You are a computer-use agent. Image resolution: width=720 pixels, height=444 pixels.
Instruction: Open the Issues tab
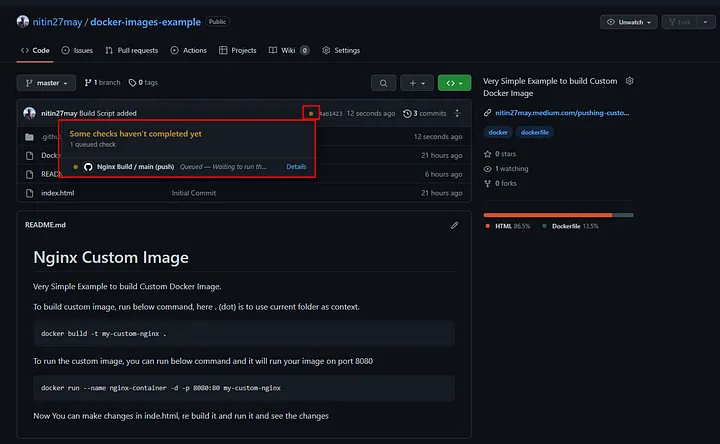tap(77, 51)
